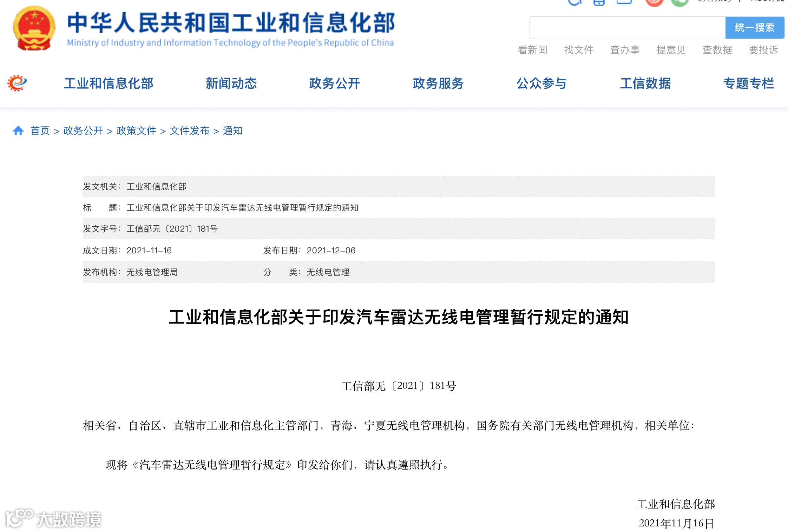The image size is (788, 532).
Task: Open the Weibo red circular icon
Action: coord(654,2)
